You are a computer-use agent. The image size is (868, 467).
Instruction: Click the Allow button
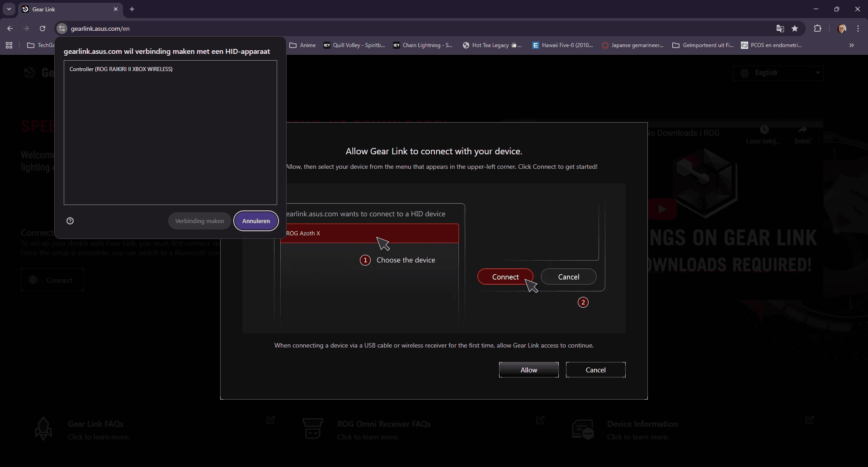[528, 370]
